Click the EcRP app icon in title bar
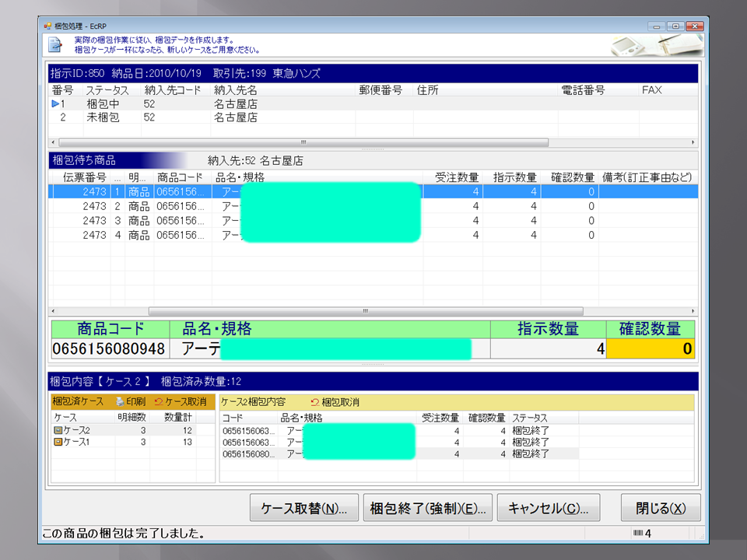The height and width of the screenshot is (560, 747). (x=48, y=26)
